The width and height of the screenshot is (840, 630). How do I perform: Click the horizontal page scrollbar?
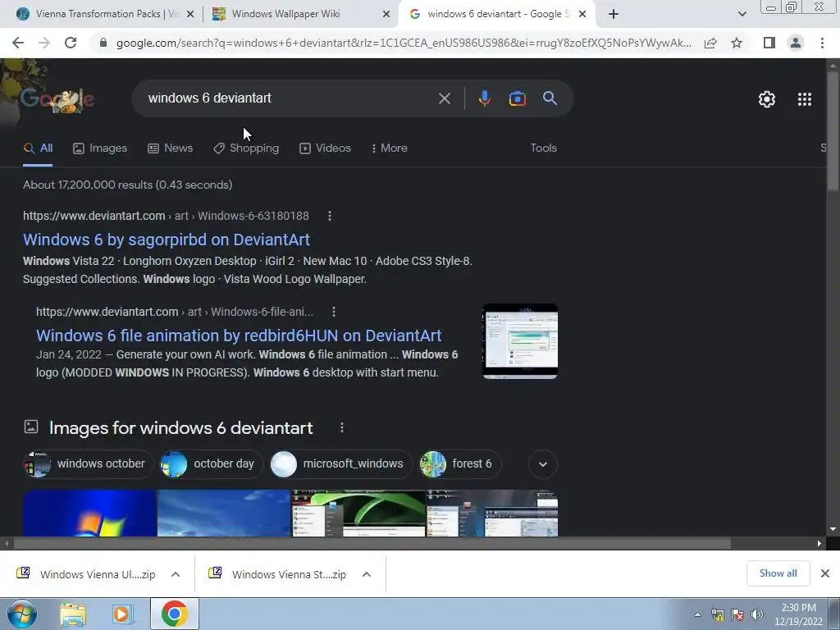pos(372,543)
